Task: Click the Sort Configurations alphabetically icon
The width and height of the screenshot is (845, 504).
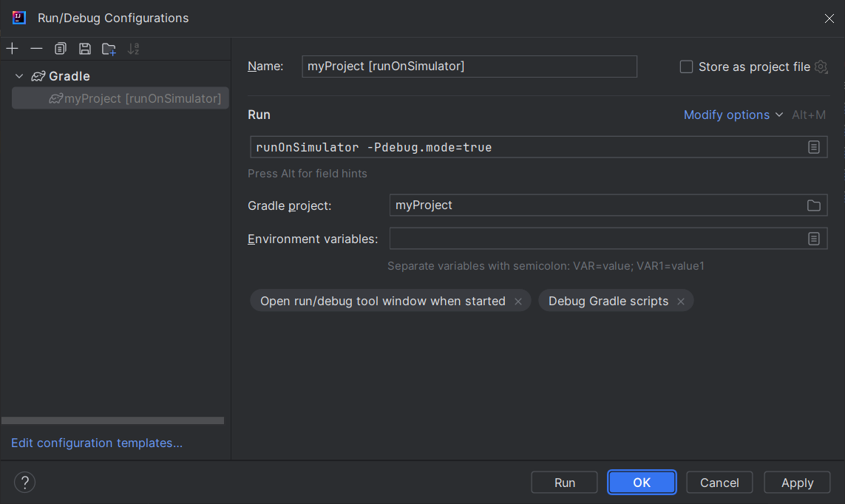Action: pos(133,49)
